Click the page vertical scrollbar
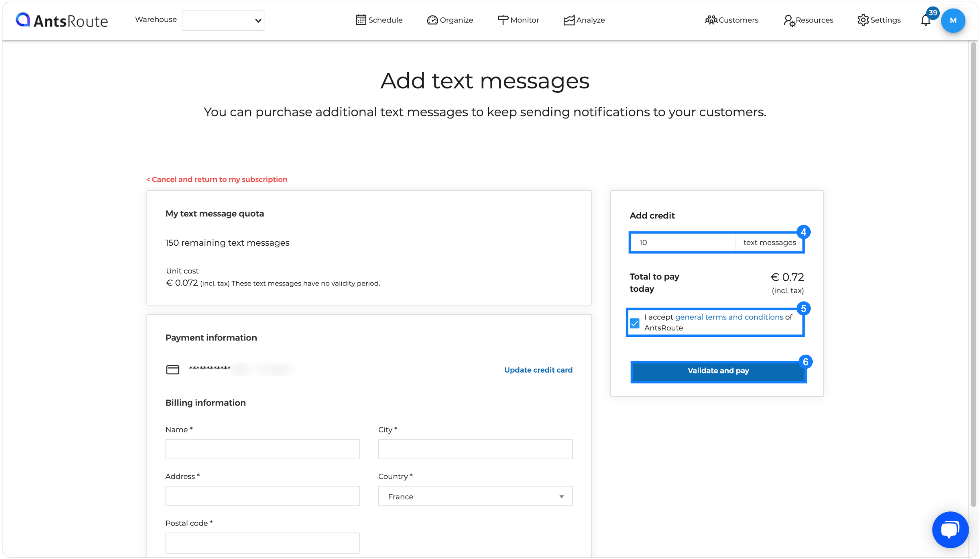Image resolution: width=980 pixels, height=559 pixels. pos(973,275)
